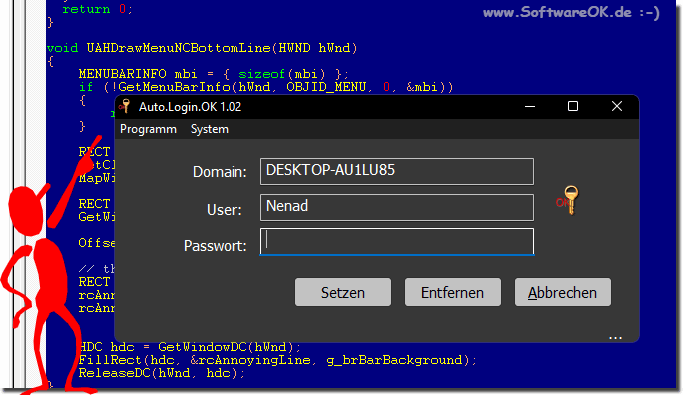Viewport: 683px width, 395px height.
Task: Open the Programm menu
Action: pyautogui.click(x=148, y=129)
